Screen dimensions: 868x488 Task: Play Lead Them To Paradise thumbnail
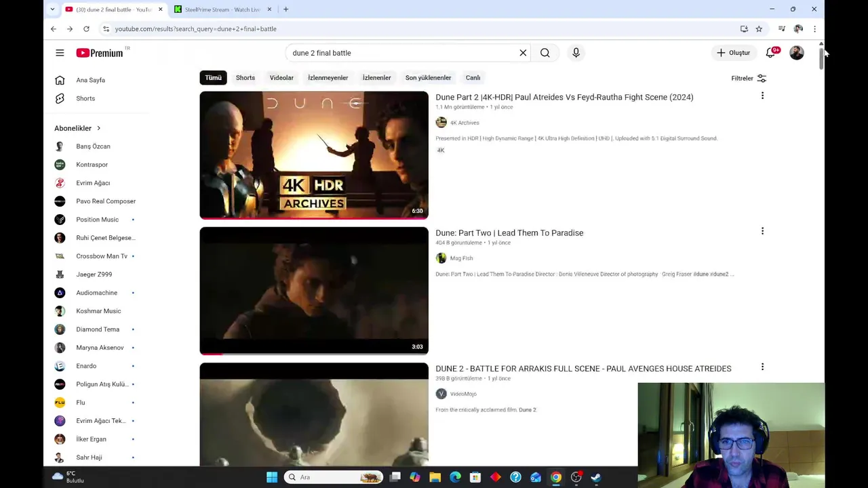[314, 291]
